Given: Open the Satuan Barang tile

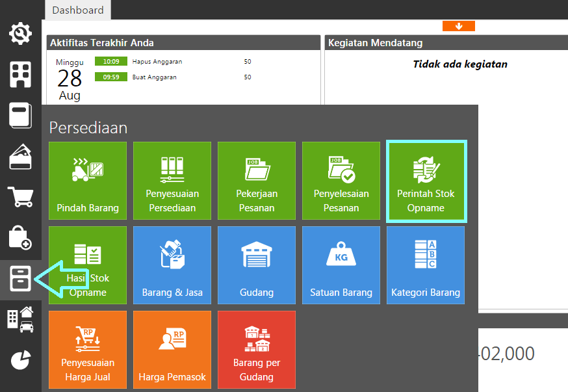Looking at the screenshot, I should (341, 265).
